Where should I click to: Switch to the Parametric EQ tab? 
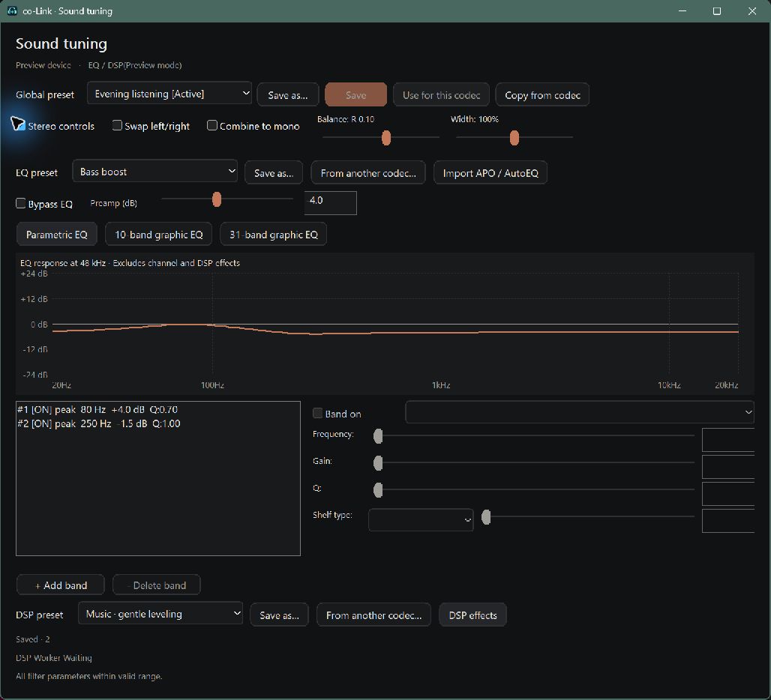click(56, 235)
